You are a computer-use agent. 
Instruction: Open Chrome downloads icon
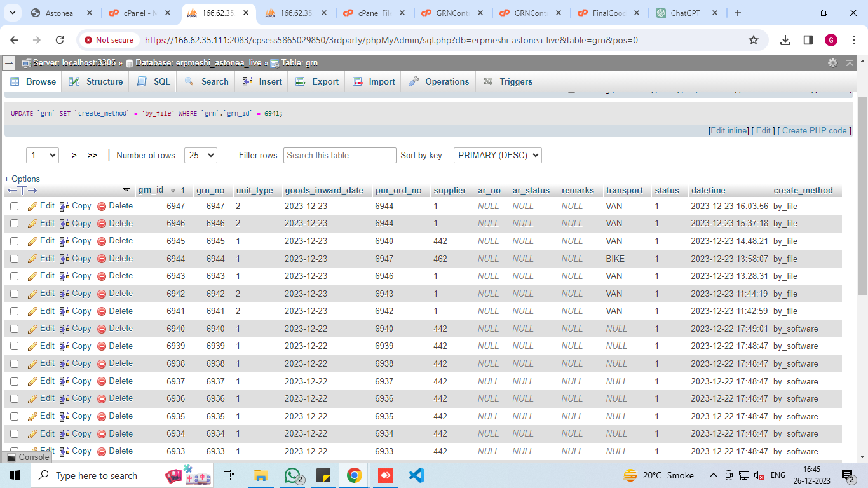785,40
